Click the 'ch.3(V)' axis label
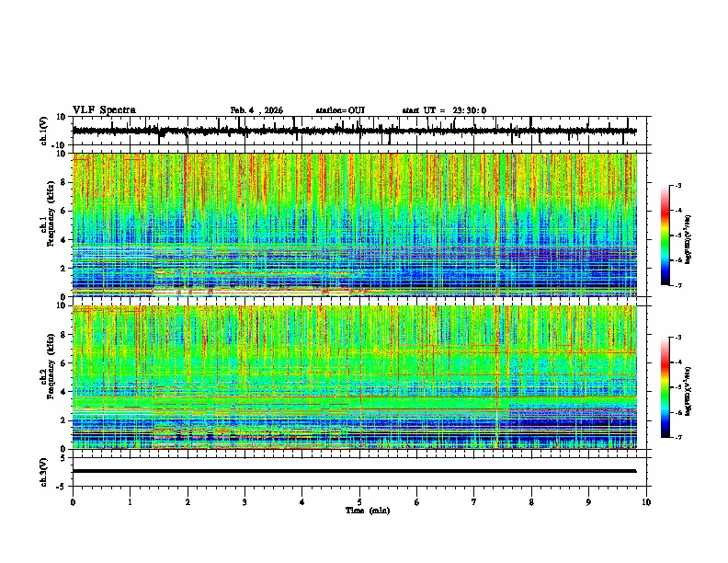 pyautogui.click(x=44, y=473)
